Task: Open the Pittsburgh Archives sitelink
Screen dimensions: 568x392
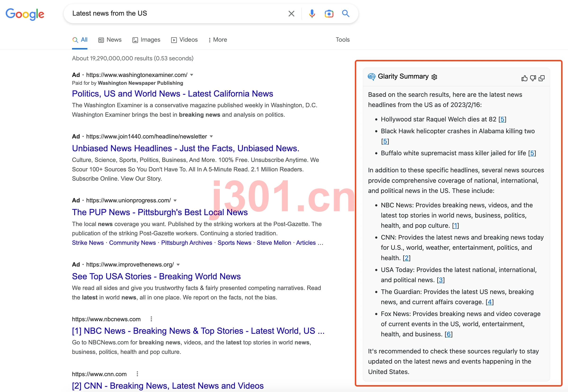Action: tap(187, 243)
